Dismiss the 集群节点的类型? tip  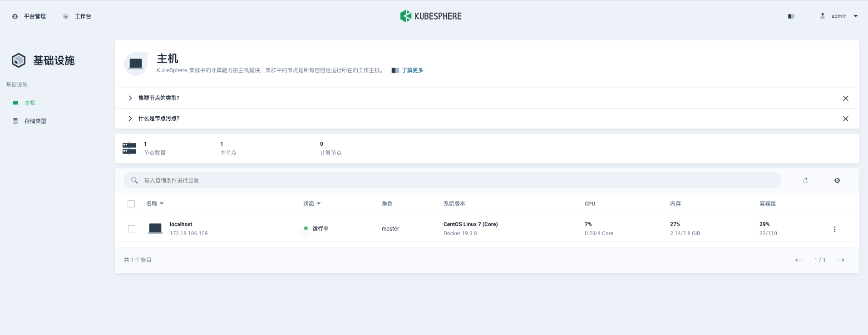pos(846,98)
